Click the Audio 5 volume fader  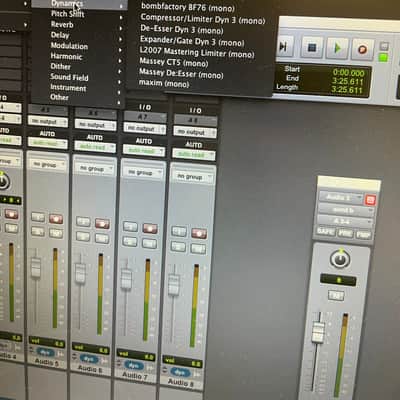(x=36, y=267)
